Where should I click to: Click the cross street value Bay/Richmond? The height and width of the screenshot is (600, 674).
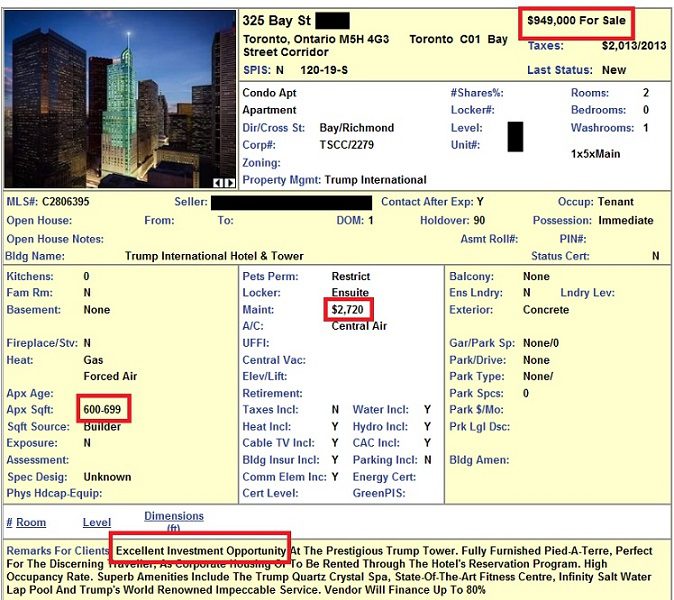357,128
